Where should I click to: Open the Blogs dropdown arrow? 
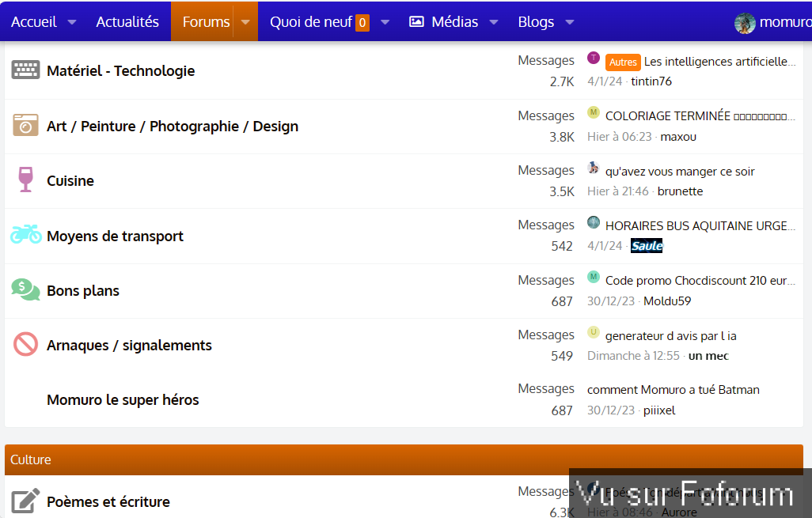pos(570,22)
